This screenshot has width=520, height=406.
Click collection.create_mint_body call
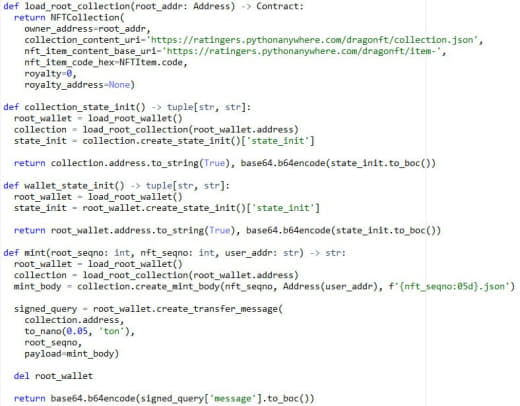[x=148, y=287]
